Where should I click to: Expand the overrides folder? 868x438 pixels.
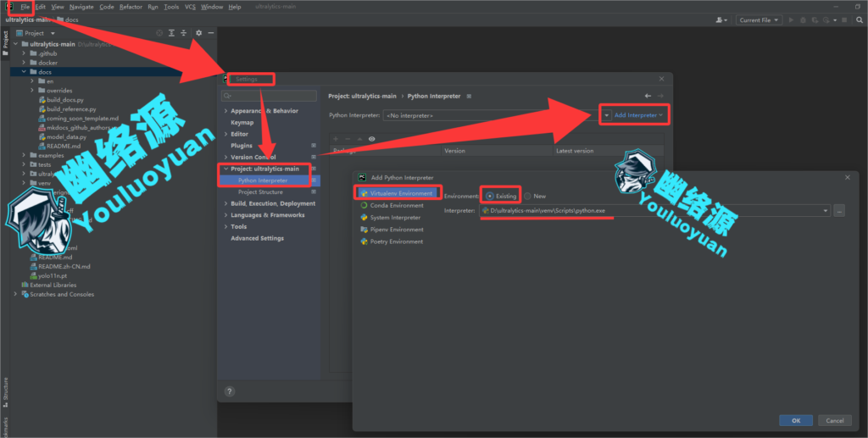pyautogui.click(x=33, y=91)
